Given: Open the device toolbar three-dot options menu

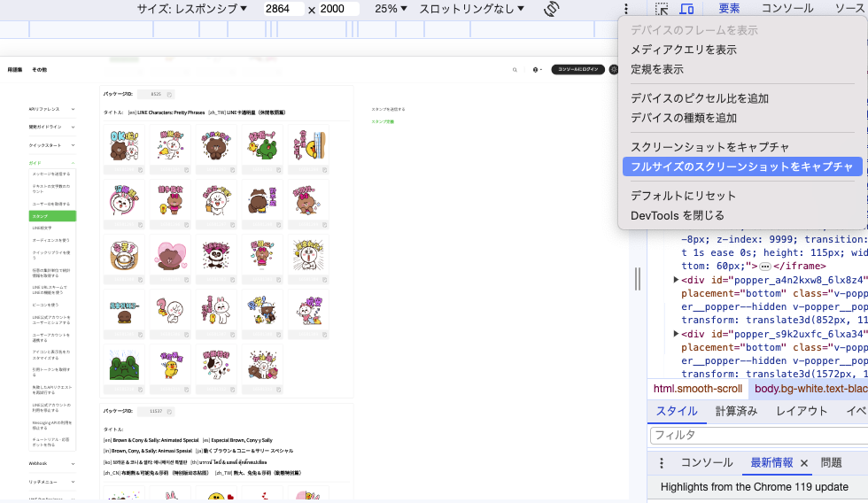Looking at the screenshot, I should (x=626, y=9).
